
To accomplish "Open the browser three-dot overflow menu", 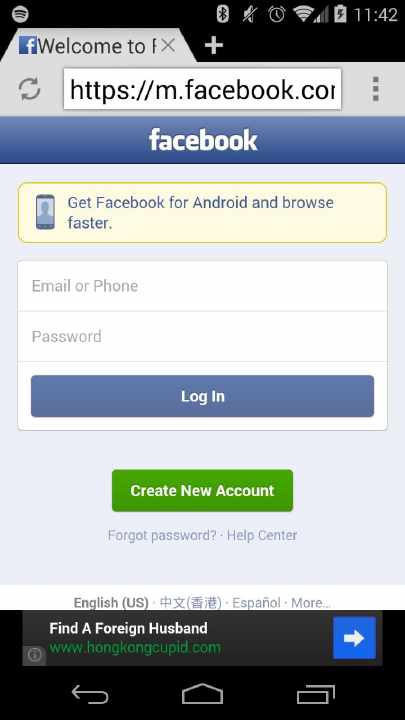I will (x=376, y=89).
